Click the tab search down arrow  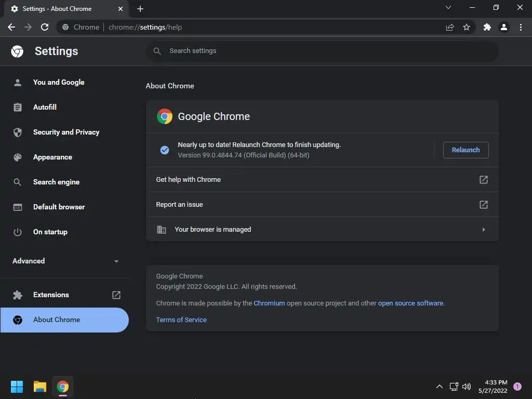coord(448,7)
